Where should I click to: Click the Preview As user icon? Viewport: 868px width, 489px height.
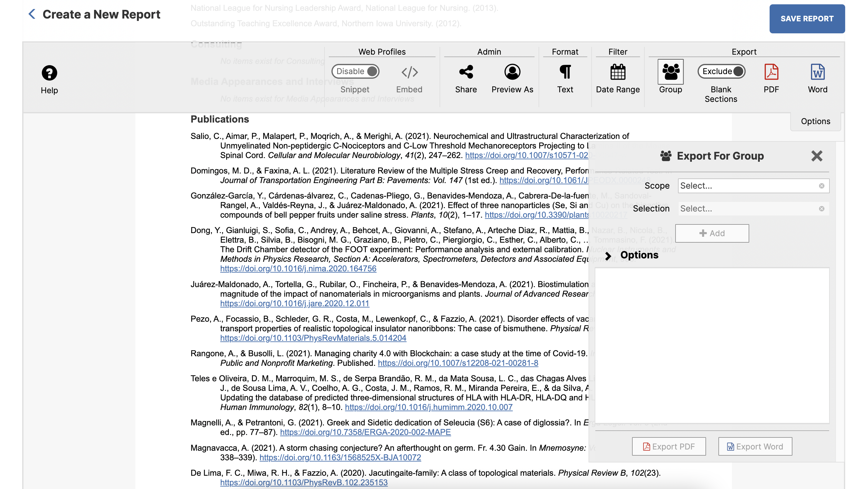(512, 72)
